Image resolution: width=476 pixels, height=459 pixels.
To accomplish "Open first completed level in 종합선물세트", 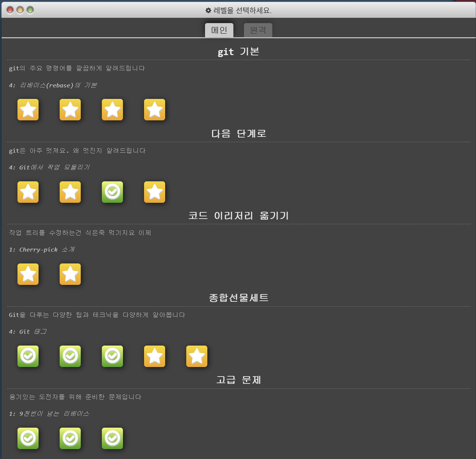I will coord(28,356).
